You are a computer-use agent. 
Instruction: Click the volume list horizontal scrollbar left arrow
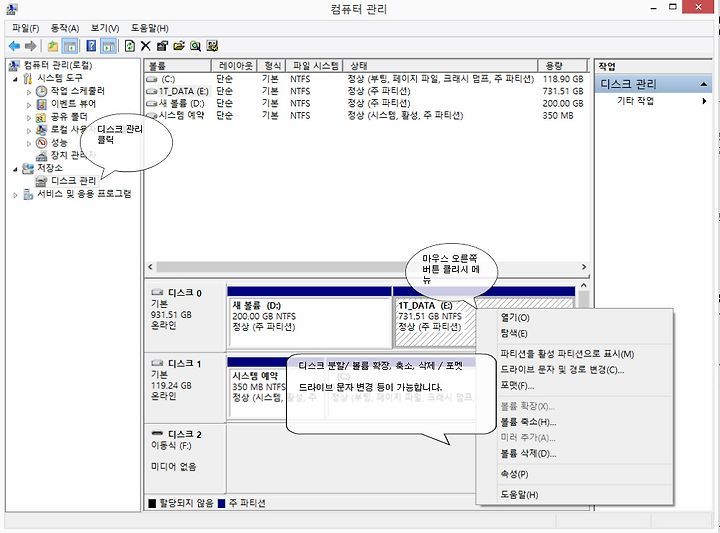[x=151, y=267]
